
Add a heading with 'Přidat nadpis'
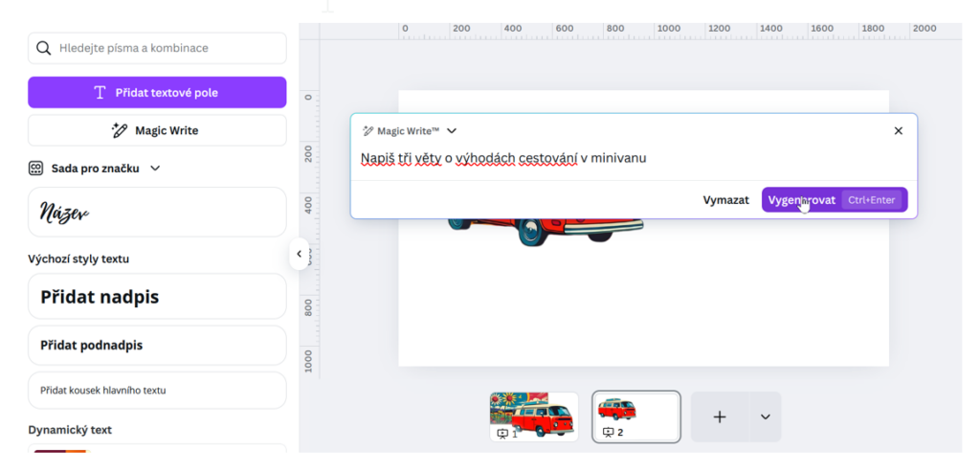(157, 297)
